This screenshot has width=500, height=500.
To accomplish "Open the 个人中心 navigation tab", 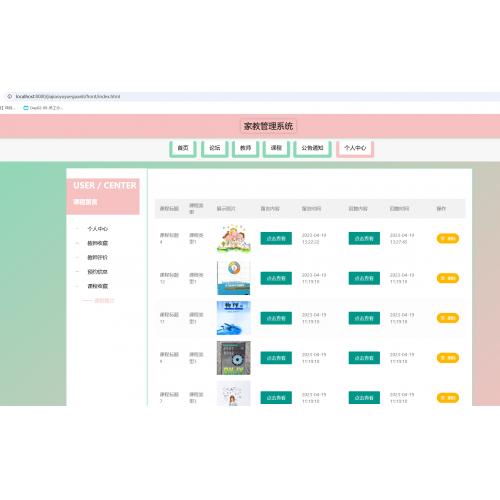I will click(355, 148).
